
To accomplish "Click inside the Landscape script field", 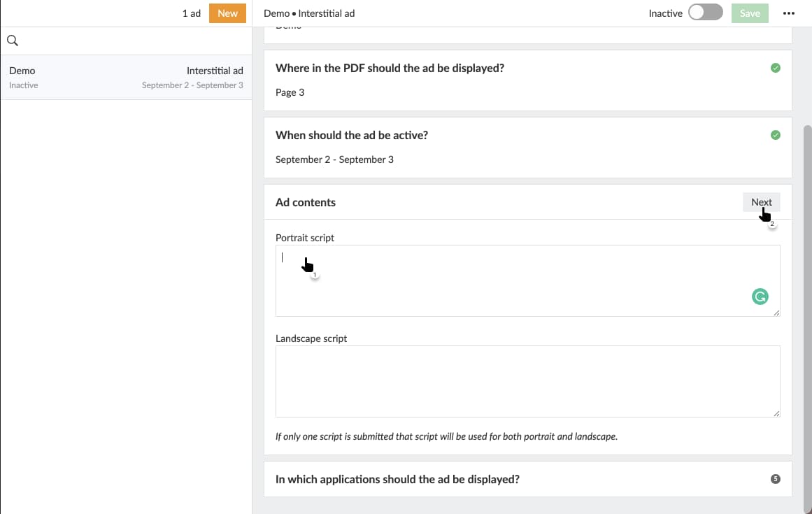I will pyautogui.click(x=490, y=381).
